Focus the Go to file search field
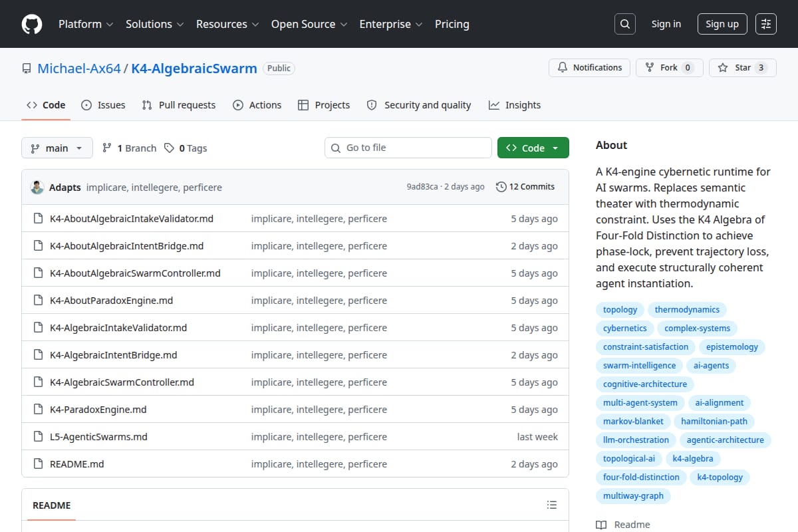 click(408, 148)
